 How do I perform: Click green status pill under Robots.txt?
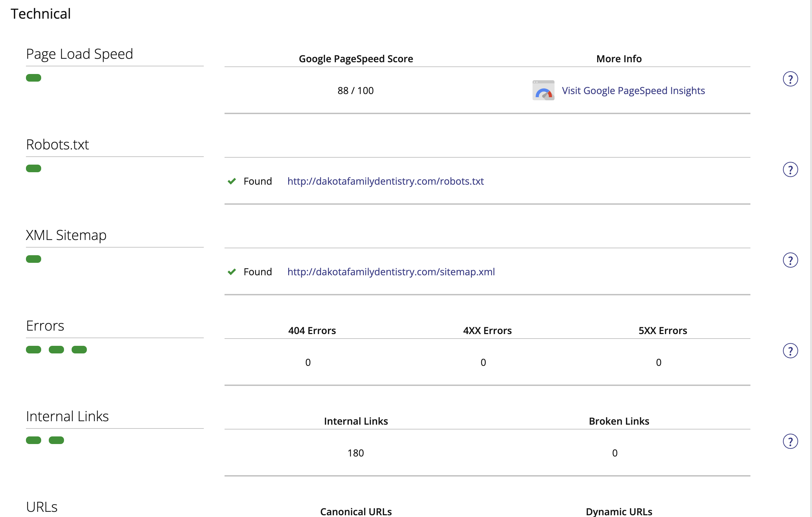pyautogui.click(x=34, y=168)
